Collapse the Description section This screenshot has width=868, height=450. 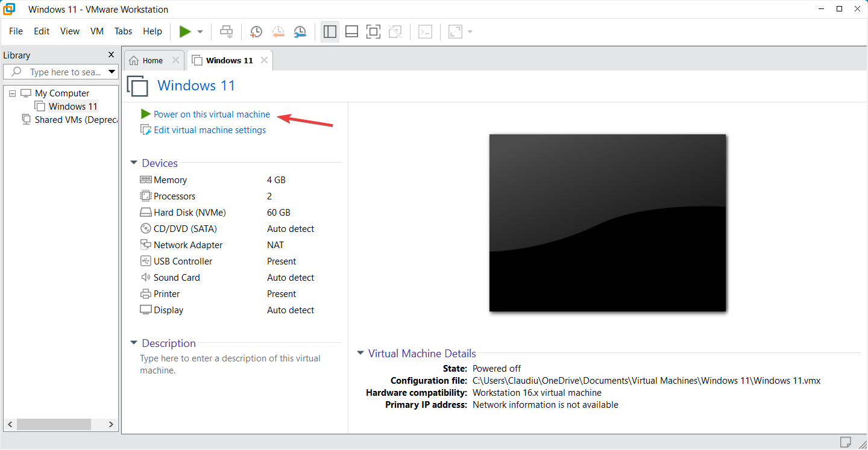pyautogui.click(x=134, y=343)
